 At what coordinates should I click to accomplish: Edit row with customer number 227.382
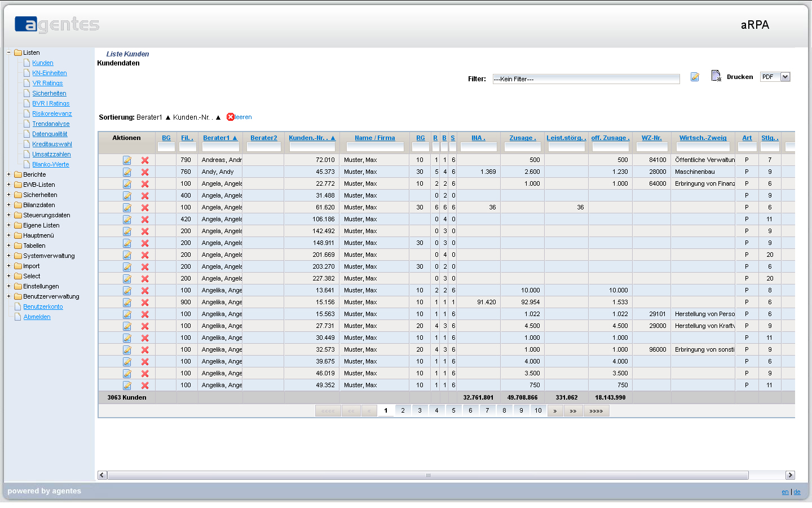pos(127,279)
